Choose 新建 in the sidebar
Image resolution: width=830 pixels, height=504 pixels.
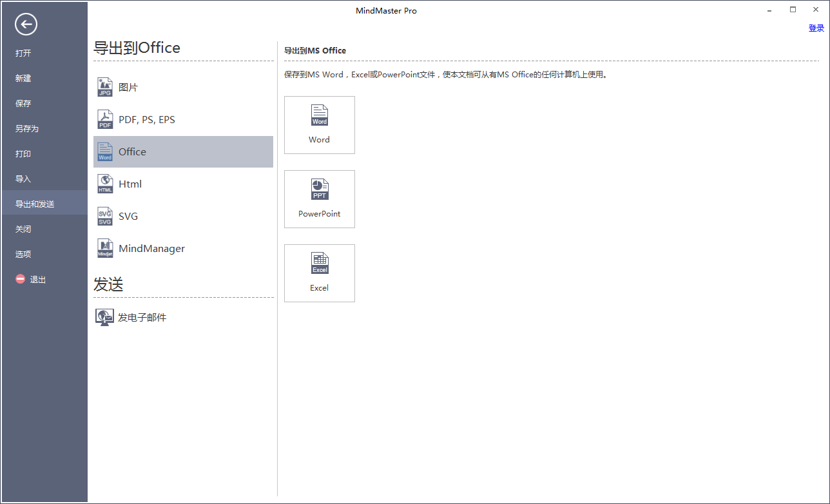23,78
